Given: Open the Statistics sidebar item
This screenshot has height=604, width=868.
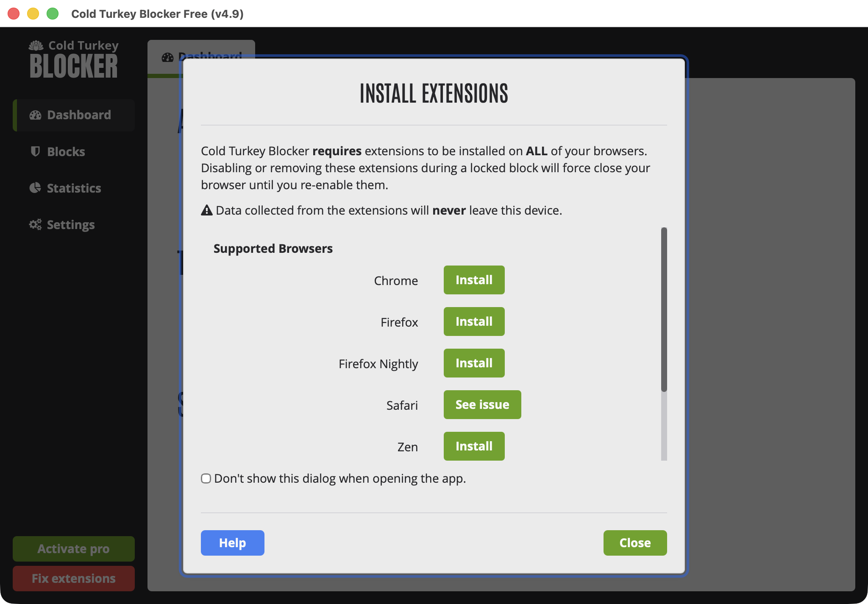Looking at the screenshot, I should [x=74, y=188].
